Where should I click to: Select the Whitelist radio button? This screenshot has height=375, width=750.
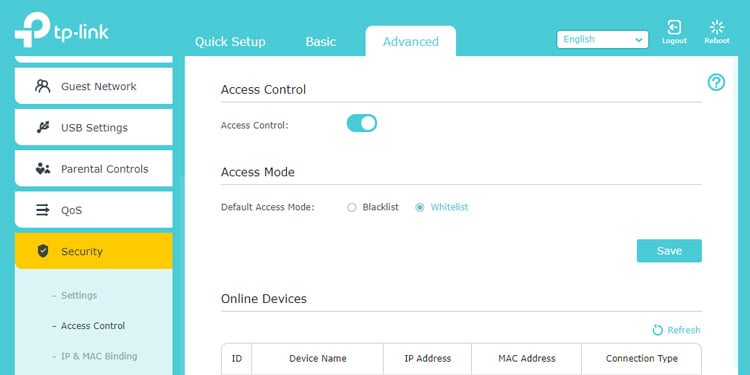tap(419, 208)
